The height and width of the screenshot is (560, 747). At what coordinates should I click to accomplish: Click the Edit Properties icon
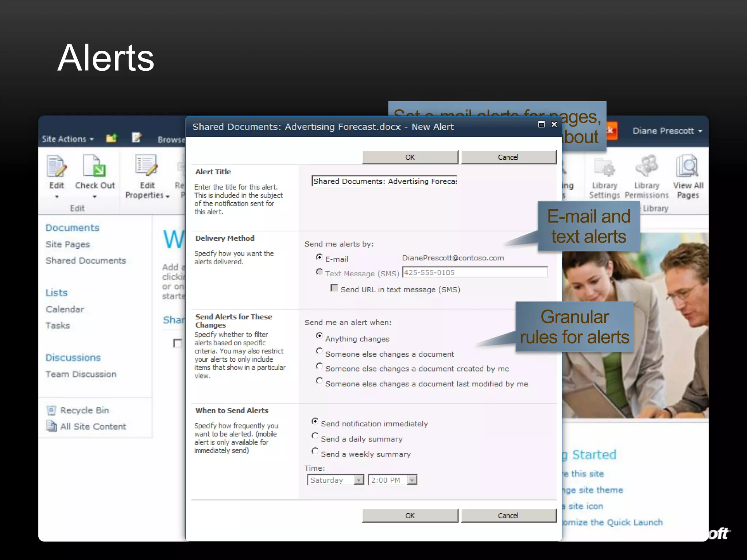pos(146,166)
